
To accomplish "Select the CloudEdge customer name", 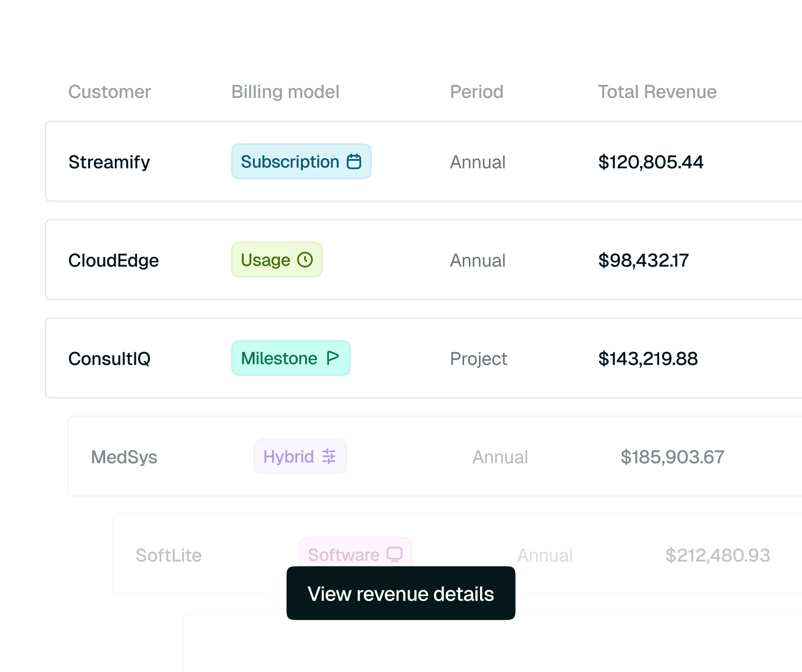I will (113, 260).
